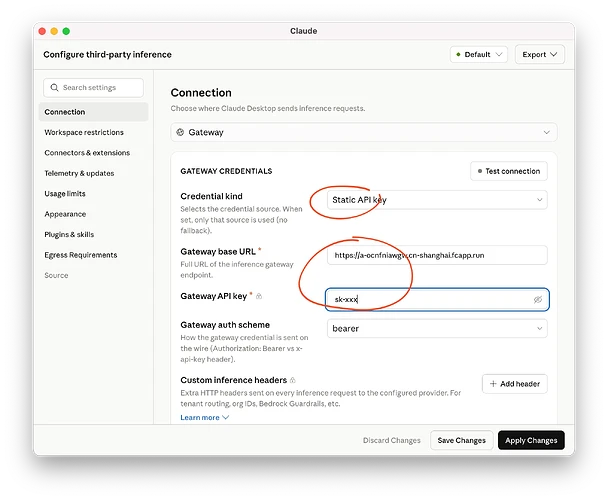Image resolution: width=608 pixels, height=500 pixels.
Task: Click the green Default status dot
Action: (458, 55)
